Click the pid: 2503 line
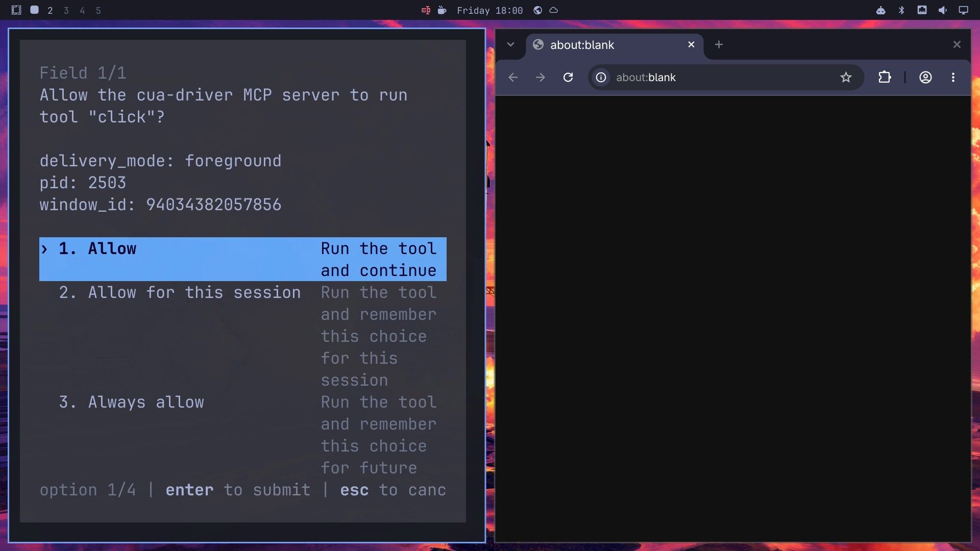The height and width of the screenshot is (551, 980). tap(83, 183)
